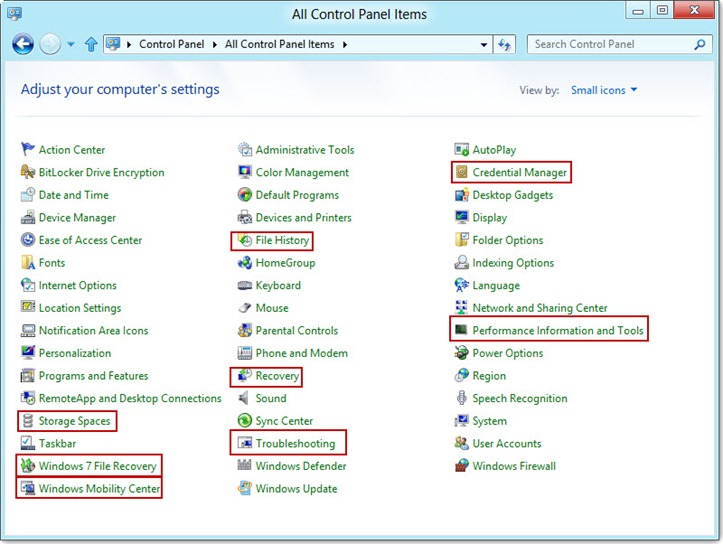Open the Parental Controls link
This screenshot has height=544, width=723.
297,331
